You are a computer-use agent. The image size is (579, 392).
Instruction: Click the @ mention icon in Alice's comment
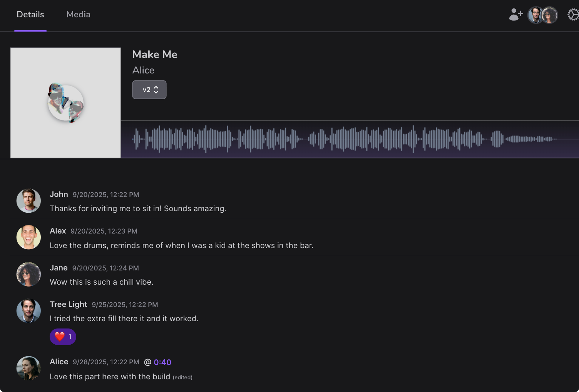[147, 362]
